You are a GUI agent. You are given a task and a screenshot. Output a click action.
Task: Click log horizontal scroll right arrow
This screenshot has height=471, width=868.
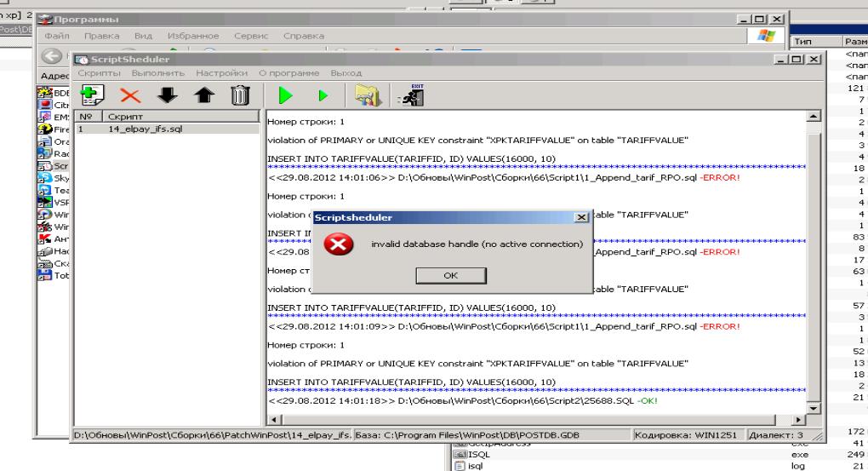point(797,420)
